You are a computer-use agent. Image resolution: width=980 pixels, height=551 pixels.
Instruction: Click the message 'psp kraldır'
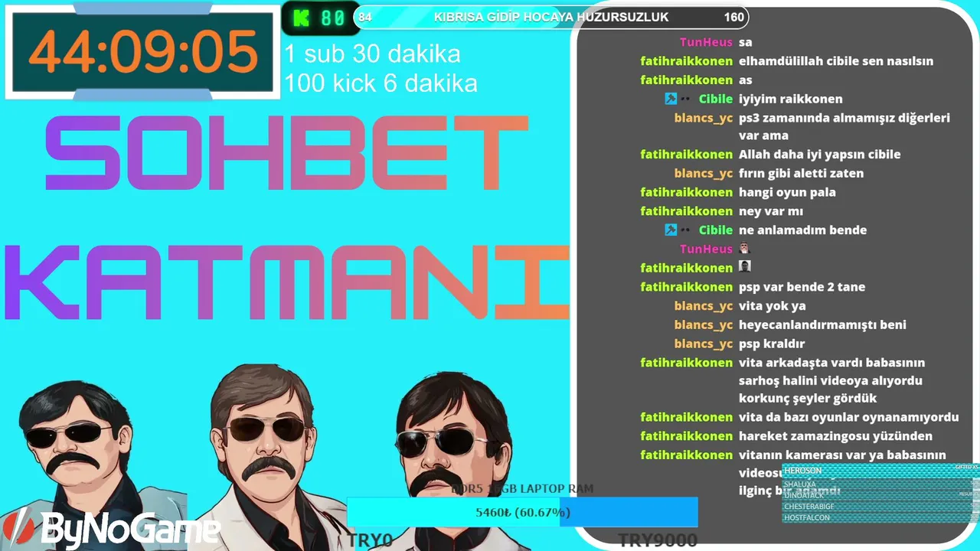pos(772,344)
